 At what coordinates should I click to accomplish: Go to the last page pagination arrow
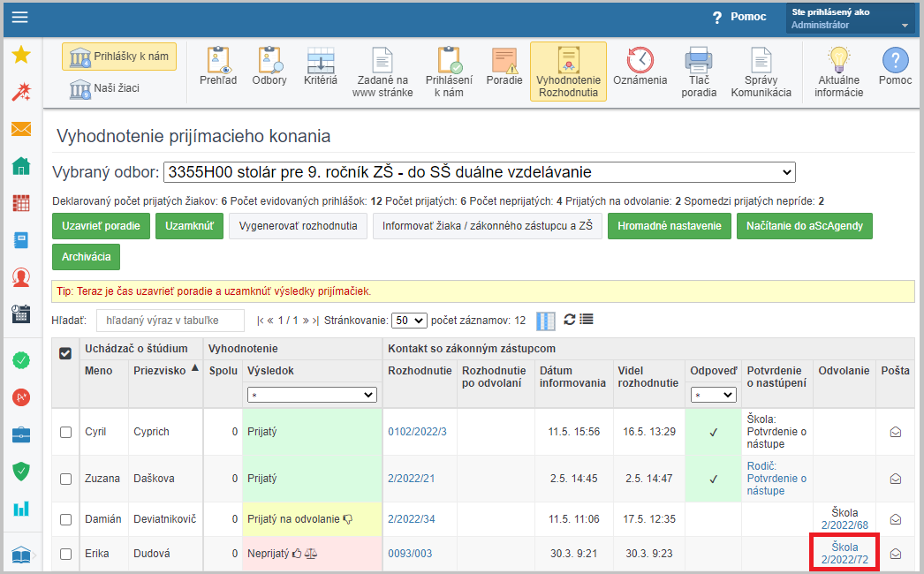tap(315, 321)
